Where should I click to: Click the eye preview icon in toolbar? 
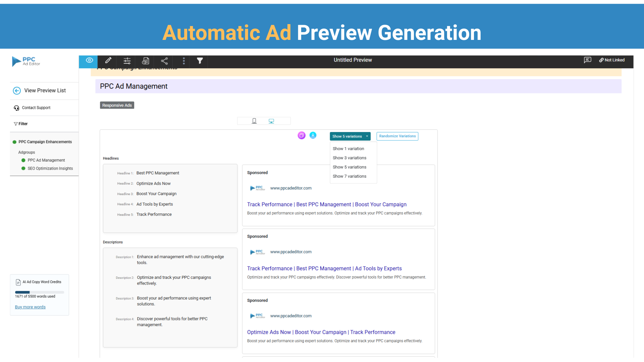89,60
